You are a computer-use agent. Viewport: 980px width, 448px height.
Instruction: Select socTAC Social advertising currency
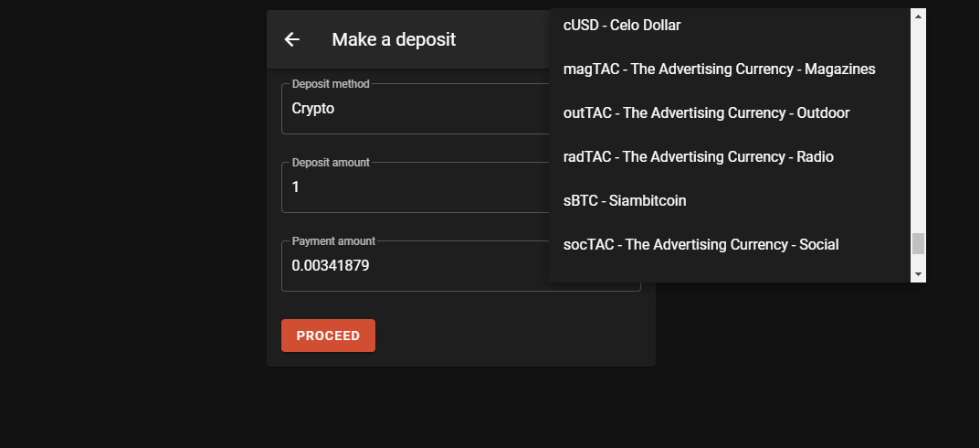coord(730,244)
